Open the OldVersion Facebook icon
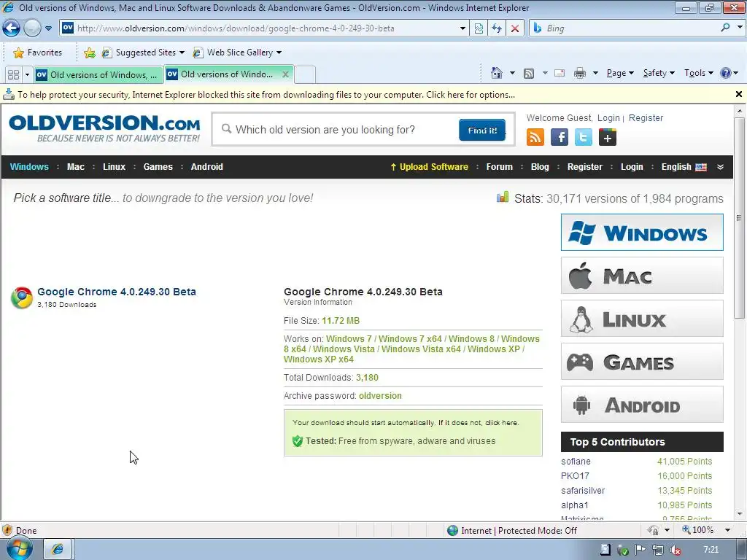The width and height of the screenshot is (747, 560). tap(560, 137)
